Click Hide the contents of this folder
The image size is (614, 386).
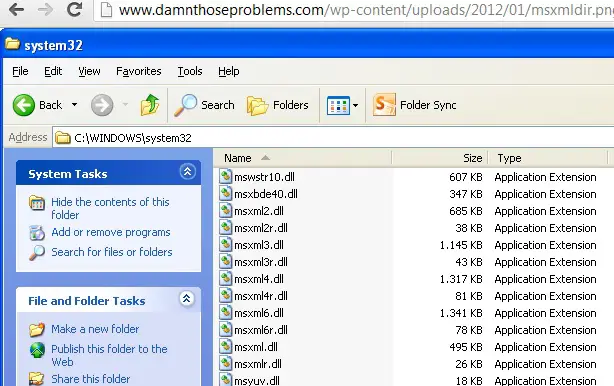click(x=110, y=208)
